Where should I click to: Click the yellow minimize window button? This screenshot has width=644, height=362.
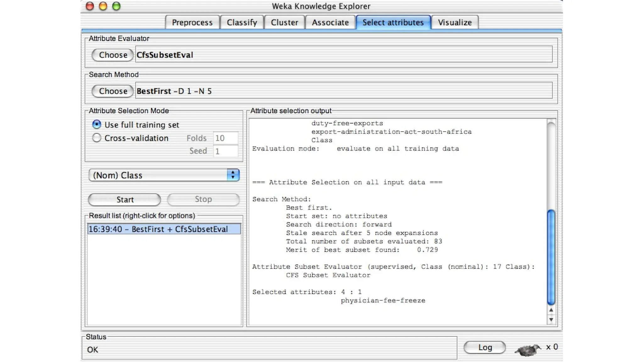click(103, 6)
